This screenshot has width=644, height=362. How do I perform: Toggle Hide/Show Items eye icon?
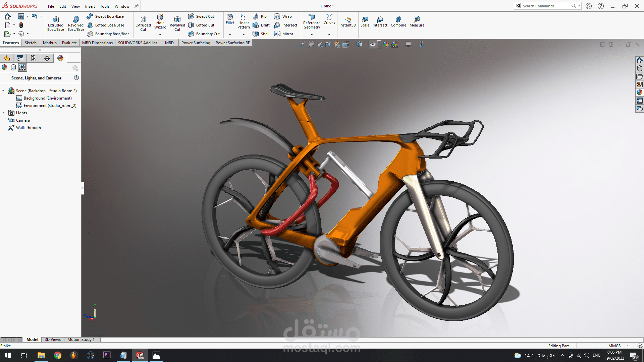tap(373, 44)
